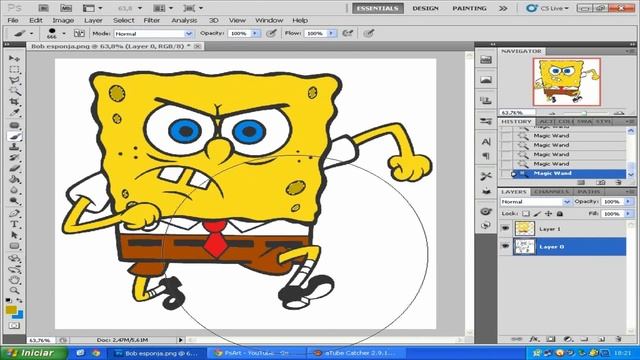Open Layers panel Opacity arrow
This screenshot has width=640, height=360.
(628, 202)
